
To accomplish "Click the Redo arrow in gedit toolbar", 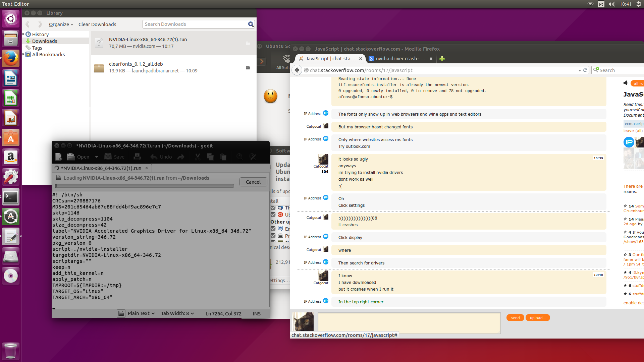I will click(181, 157).
